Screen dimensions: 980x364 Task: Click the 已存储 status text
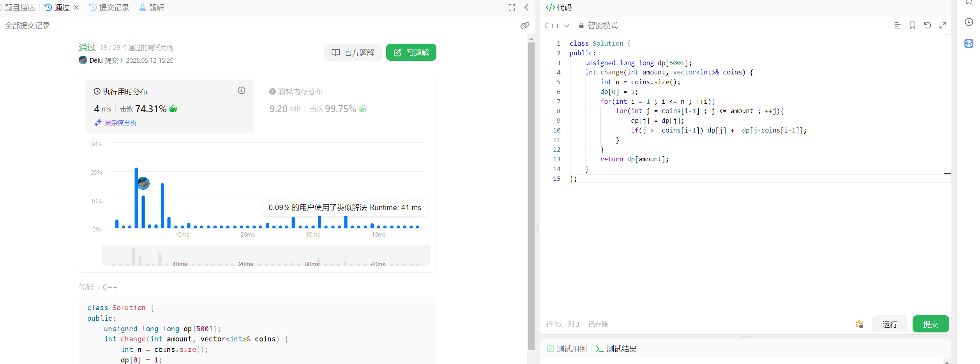coord(598,324)
